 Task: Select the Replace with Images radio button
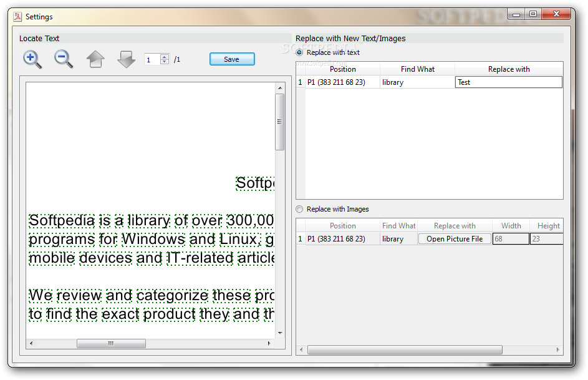click(299, 209)
